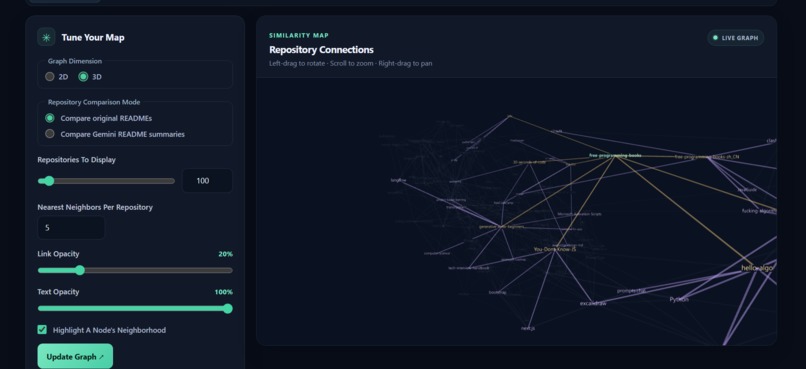The image size is (806, 369).
Task: Select the You-Dont-Know-JS node
Action: (555, 249)
